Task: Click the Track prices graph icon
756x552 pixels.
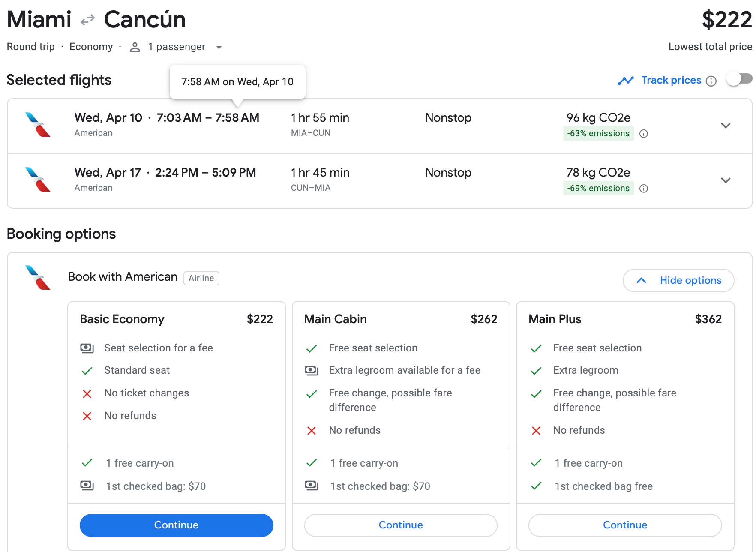Action: point(626,81)
